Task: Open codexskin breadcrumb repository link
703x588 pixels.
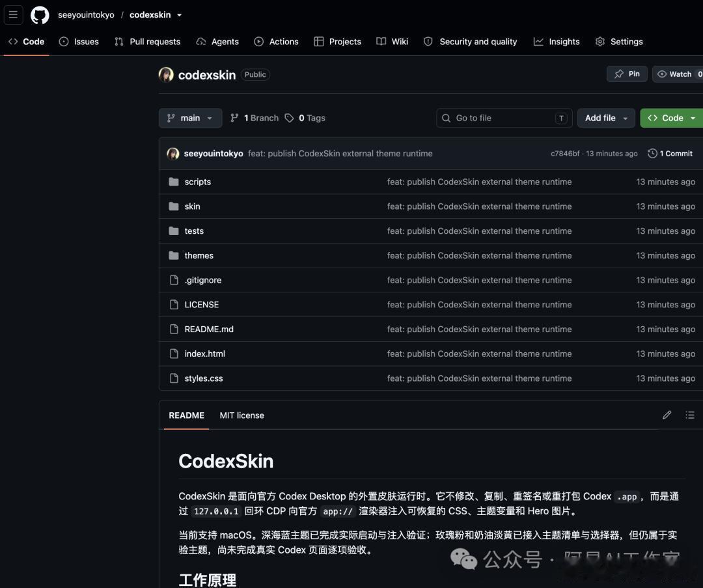Action: click(x=150, y=15)
